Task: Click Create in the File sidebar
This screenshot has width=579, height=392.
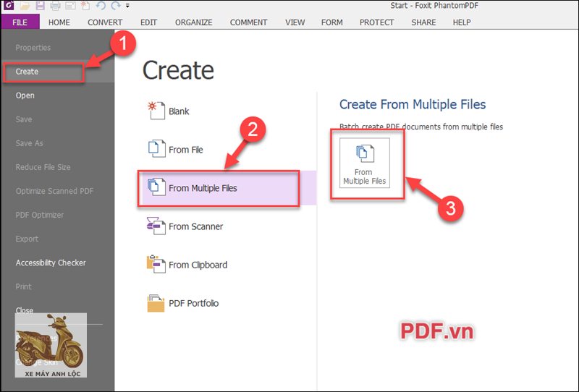Action: tap(28, 72)
